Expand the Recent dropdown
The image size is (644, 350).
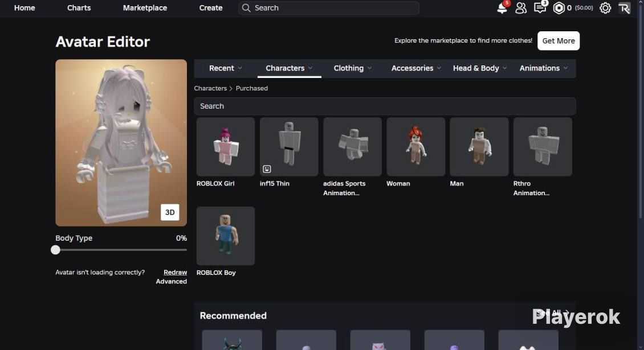(226, 68)
